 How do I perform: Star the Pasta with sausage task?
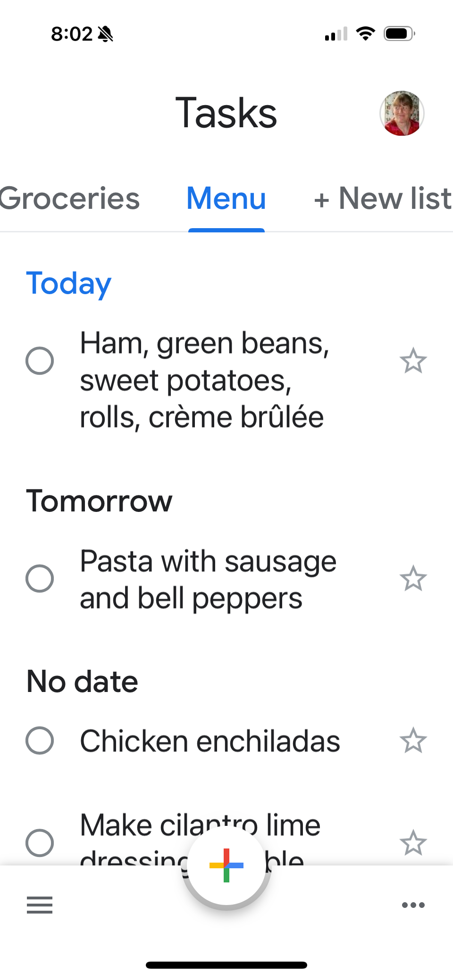pyautogui.click(x=413, y=579)
